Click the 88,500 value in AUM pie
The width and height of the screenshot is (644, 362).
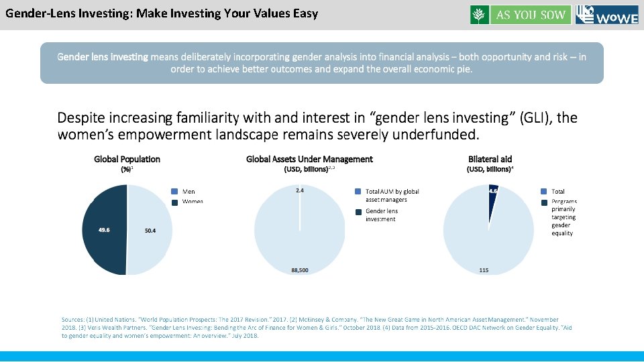click(x=300, y=270)
